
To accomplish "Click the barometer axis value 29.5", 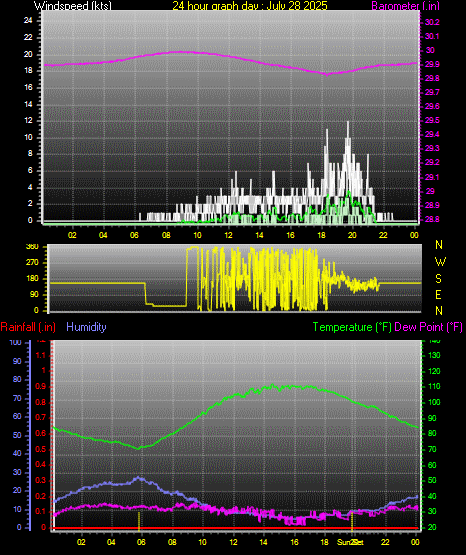I will click(432, 120).
